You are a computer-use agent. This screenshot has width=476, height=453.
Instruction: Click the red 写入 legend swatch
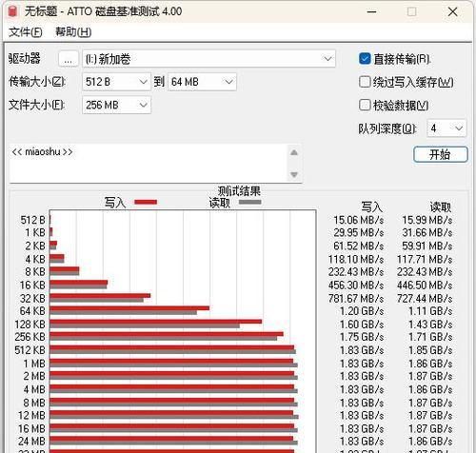146,202
